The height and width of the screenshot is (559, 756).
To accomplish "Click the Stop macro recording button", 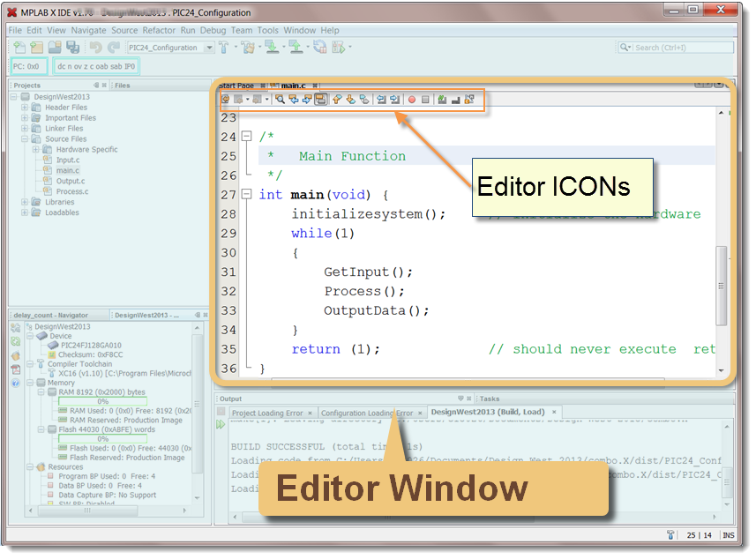I will 424,100.
